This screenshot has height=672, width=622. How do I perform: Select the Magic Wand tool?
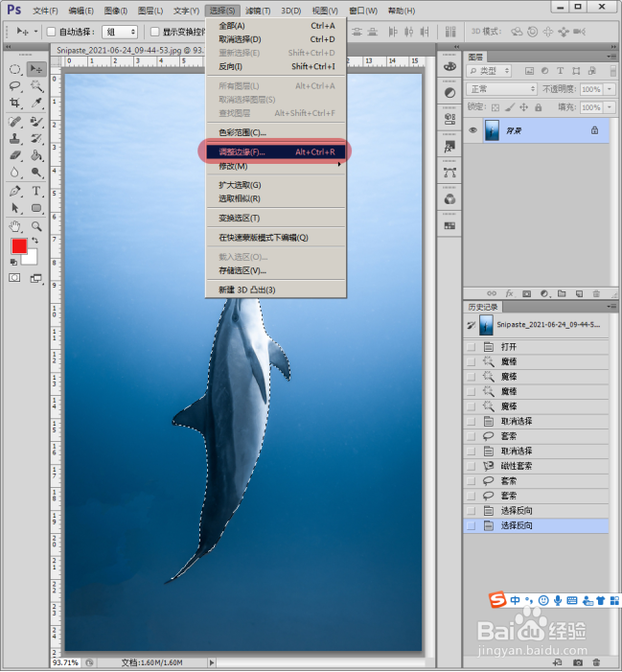pos(36,86)
